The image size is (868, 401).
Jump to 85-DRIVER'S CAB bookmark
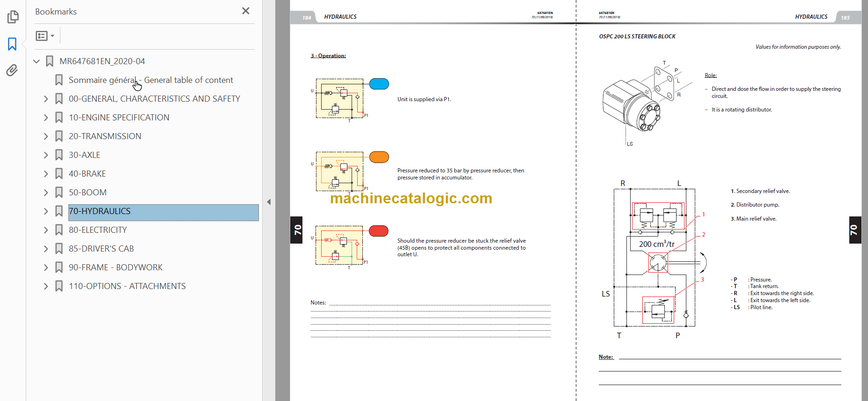101,249
